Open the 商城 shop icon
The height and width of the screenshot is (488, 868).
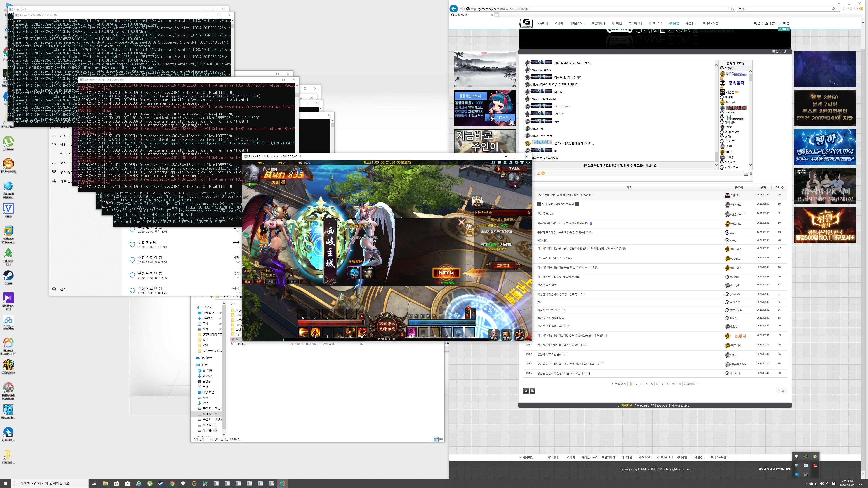pos(519,334)
